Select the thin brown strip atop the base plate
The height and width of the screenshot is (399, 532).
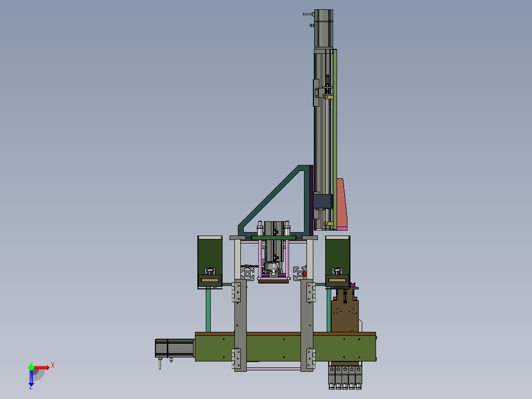click(285, 334)
